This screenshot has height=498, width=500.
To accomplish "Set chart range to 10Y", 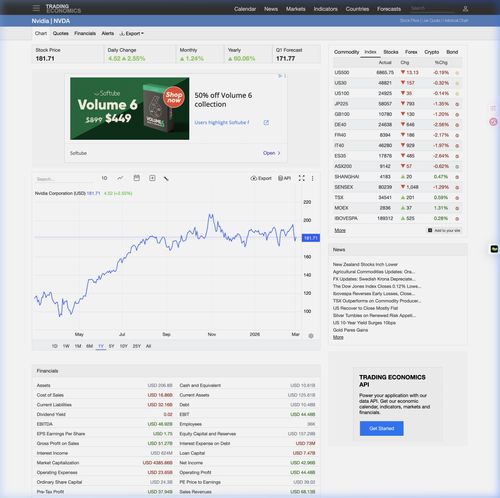I will click(x=124, y=346).
